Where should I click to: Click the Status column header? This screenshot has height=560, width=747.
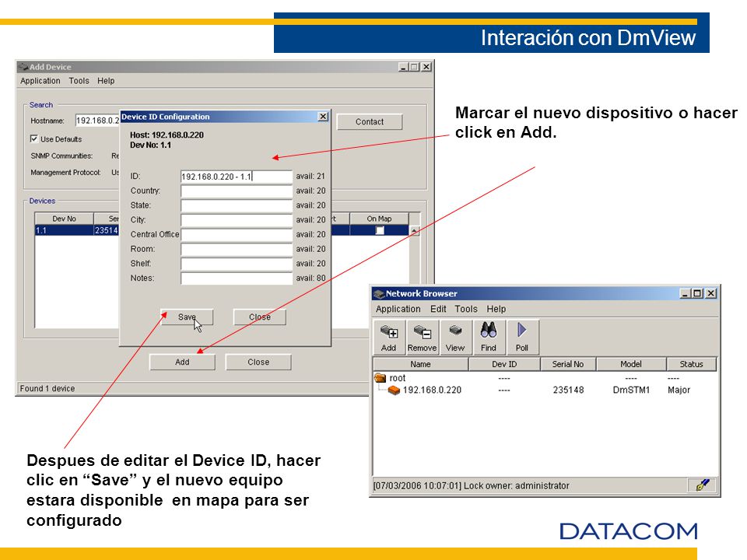click(x=691, y=364)
